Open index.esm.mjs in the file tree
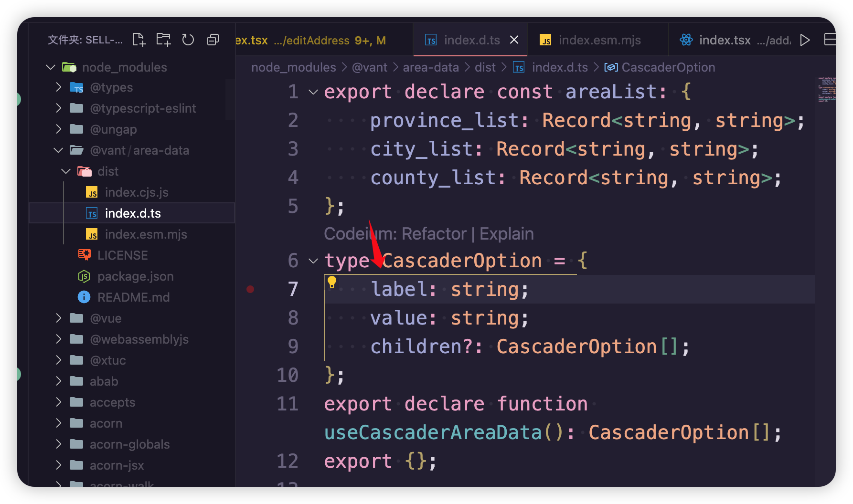This screenshot has height=504, width=853. tap(132, 234)
